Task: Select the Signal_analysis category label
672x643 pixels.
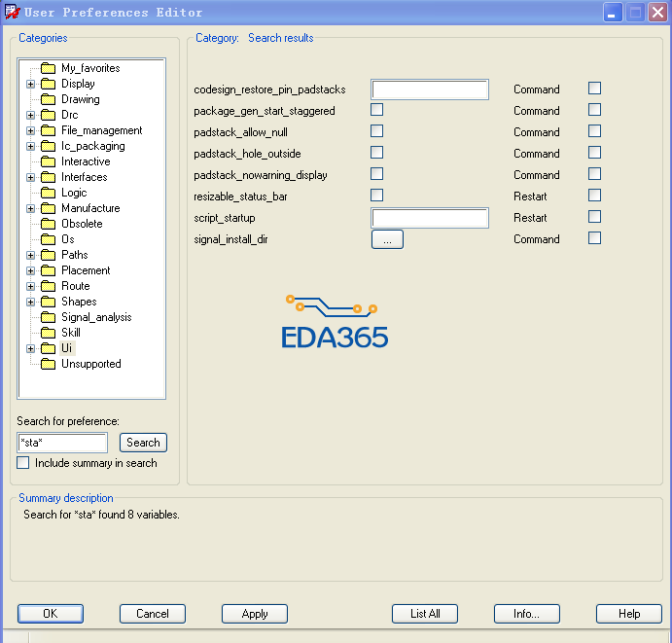Action: [96, 317]
